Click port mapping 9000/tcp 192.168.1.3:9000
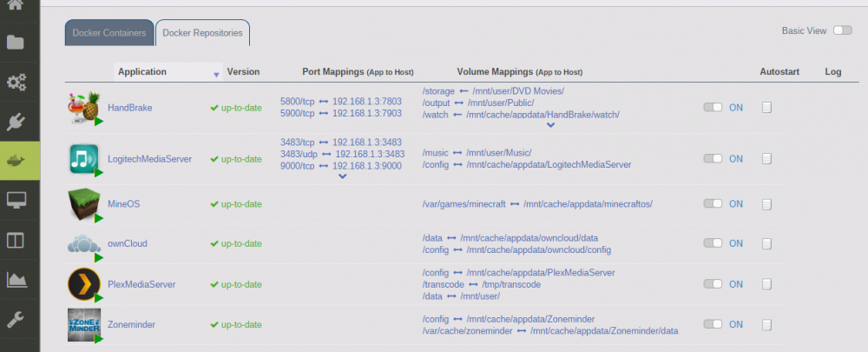The width and height of the screenshot is (868, 352). pos(341,165)
